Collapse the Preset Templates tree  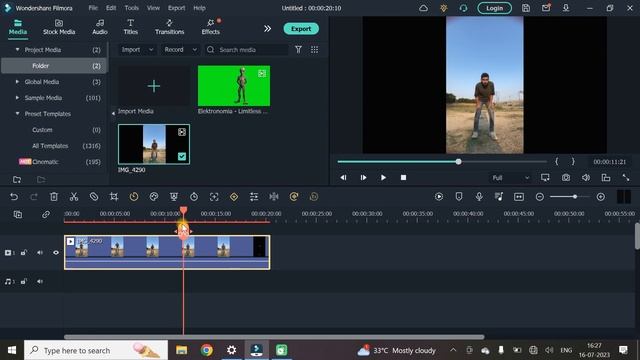[17, 113]
